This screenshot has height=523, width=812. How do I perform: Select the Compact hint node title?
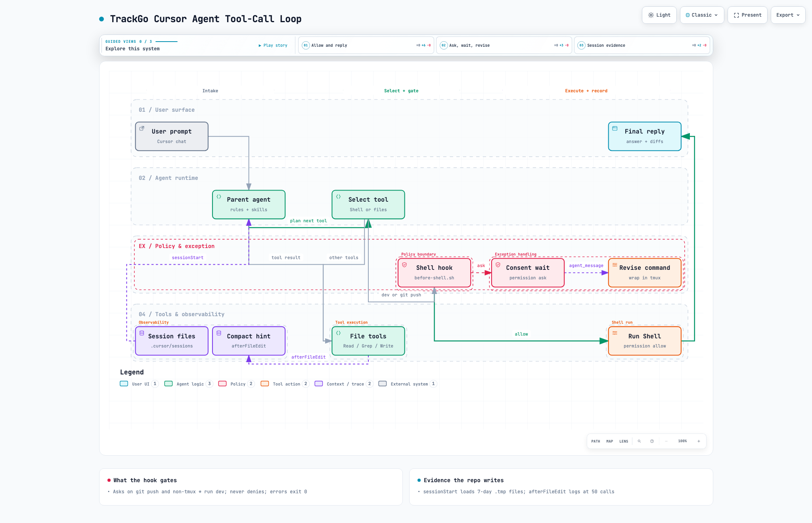(x=249, y=336)
